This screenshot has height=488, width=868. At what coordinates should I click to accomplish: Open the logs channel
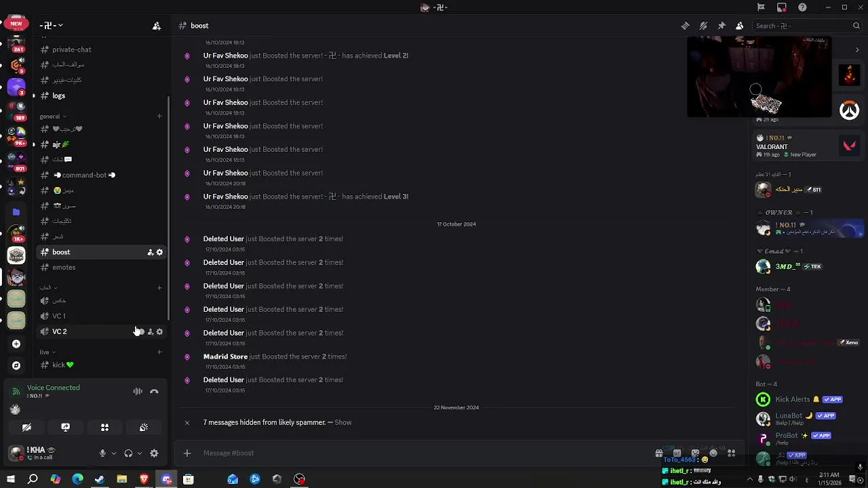click(100, 96)
